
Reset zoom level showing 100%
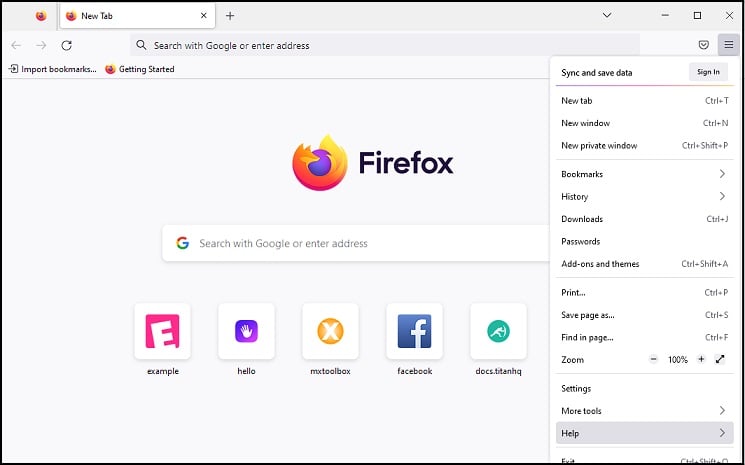tap(678, 360)
